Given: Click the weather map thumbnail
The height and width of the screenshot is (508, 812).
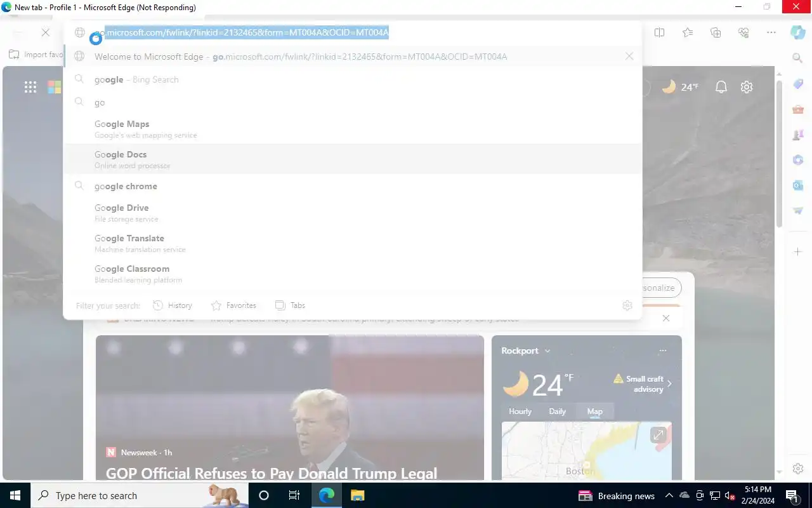Looking at the screenshot, I should pyautogui.click(x=587, y=451).
